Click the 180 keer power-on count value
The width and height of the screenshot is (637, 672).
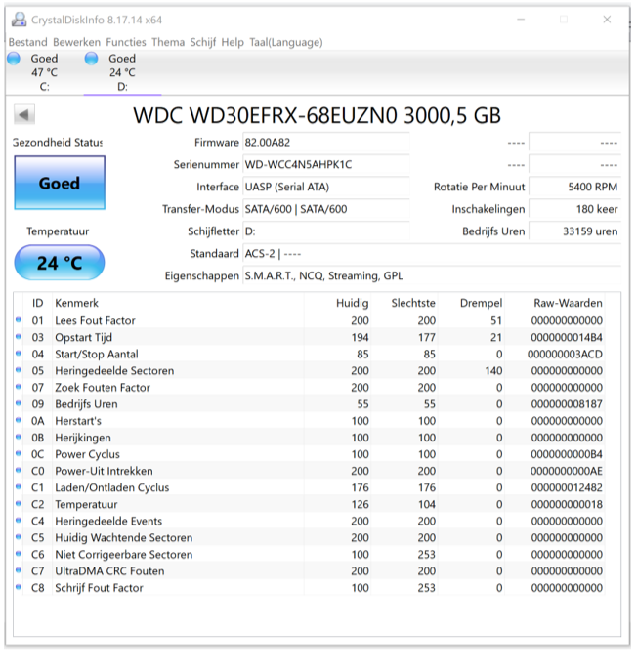click(574, 209)
